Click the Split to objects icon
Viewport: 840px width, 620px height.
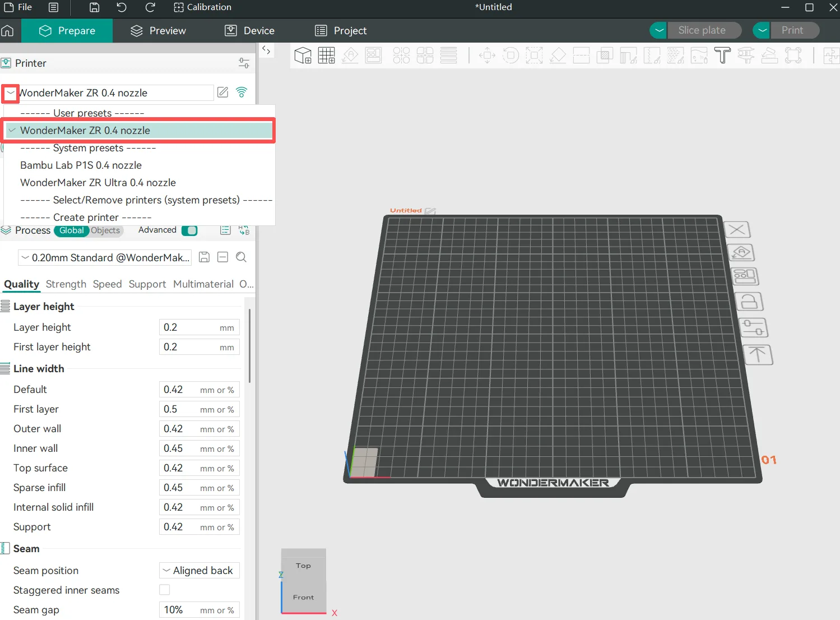[x=401, y=55]
